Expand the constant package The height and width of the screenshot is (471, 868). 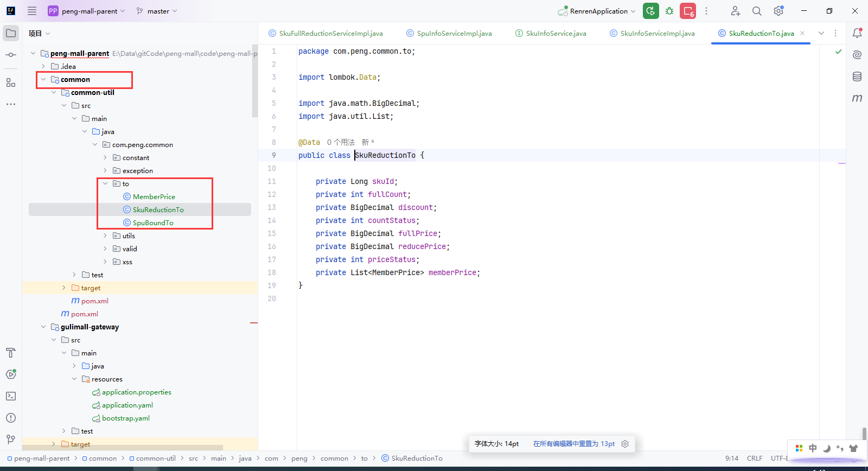(105, 157)
